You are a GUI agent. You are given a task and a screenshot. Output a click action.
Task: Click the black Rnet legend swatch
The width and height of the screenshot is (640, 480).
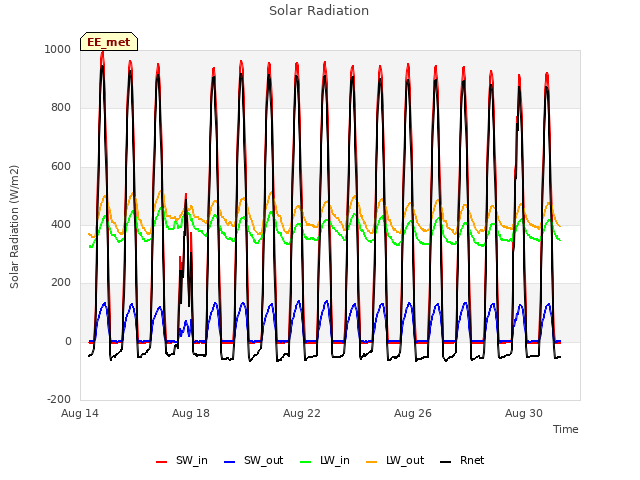446,462
